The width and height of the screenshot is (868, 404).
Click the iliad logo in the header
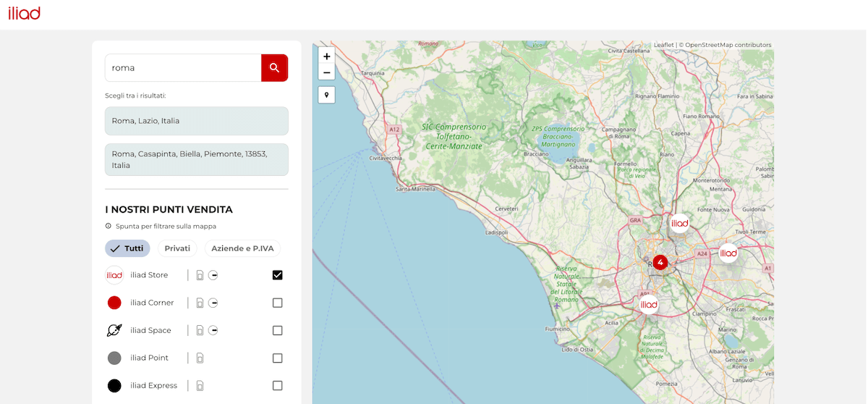point(25,13)
